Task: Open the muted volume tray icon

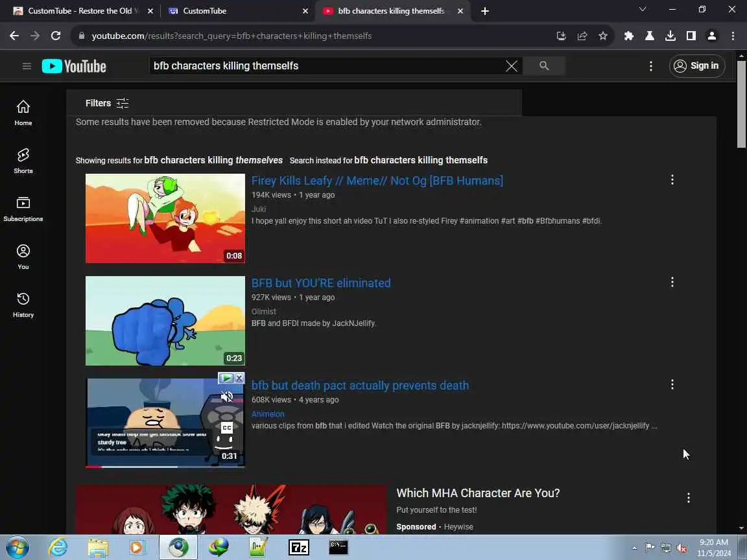Action: (x=682, y=548)
